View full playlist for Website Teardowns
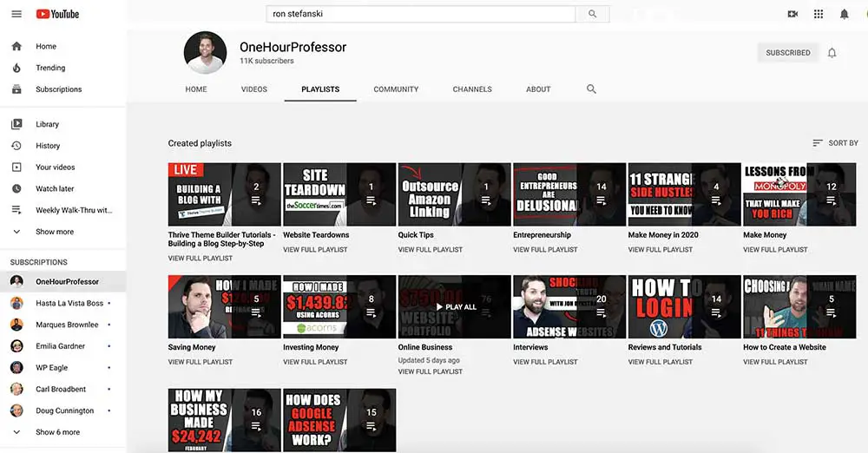This screenshot has height=453, width=868. [x=316, y=250]
